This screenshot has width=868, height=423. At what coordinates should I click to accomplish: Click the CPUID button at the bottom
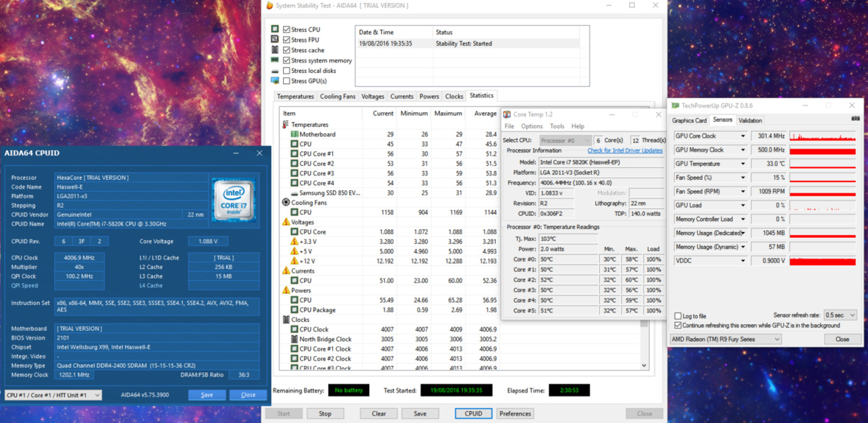pyautogui.click(x=474, y=413)
